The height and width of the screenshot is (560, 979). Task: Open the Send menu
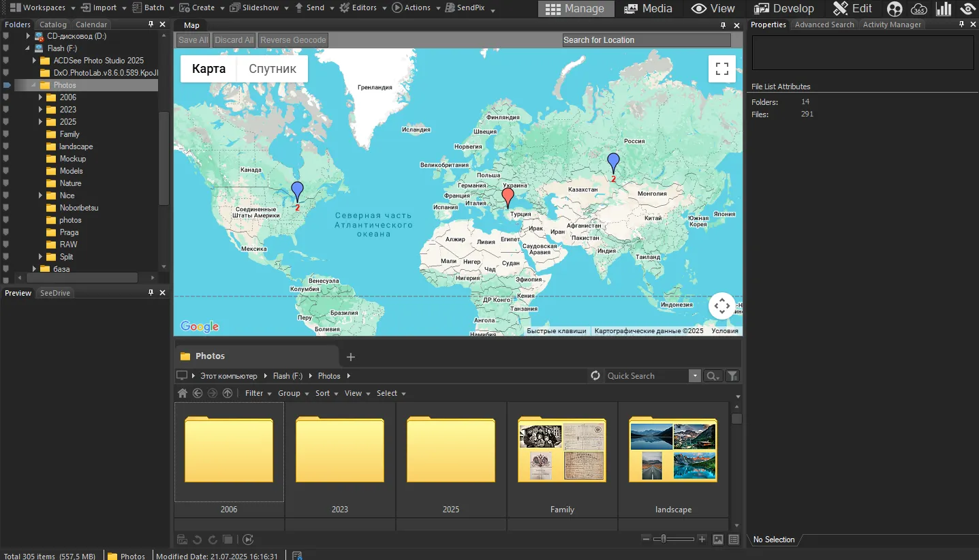(x=313, y=7)
